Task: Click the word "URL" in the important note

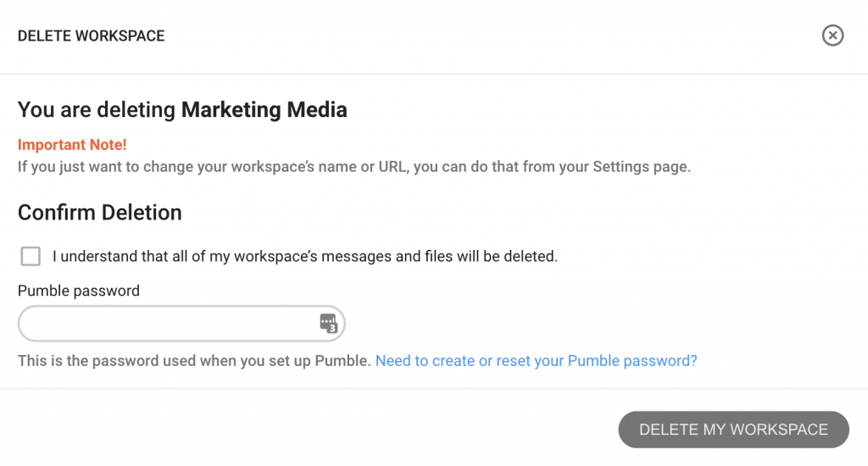Action: tap(392, 167)
